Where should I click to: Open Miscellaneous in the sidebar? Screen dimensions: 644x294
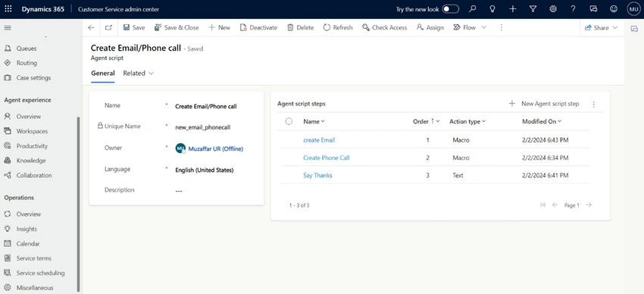tap(35, 288)
